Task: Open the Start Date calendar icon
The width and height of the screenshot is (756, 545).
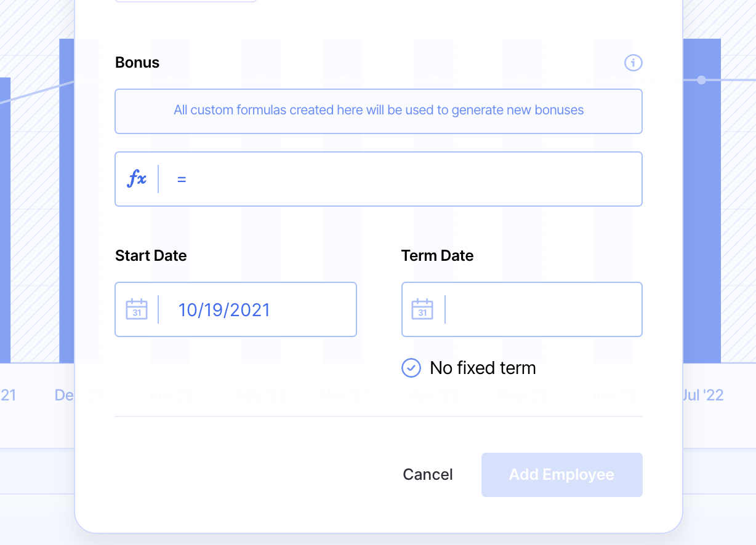Action: click(x=137, y=309)
